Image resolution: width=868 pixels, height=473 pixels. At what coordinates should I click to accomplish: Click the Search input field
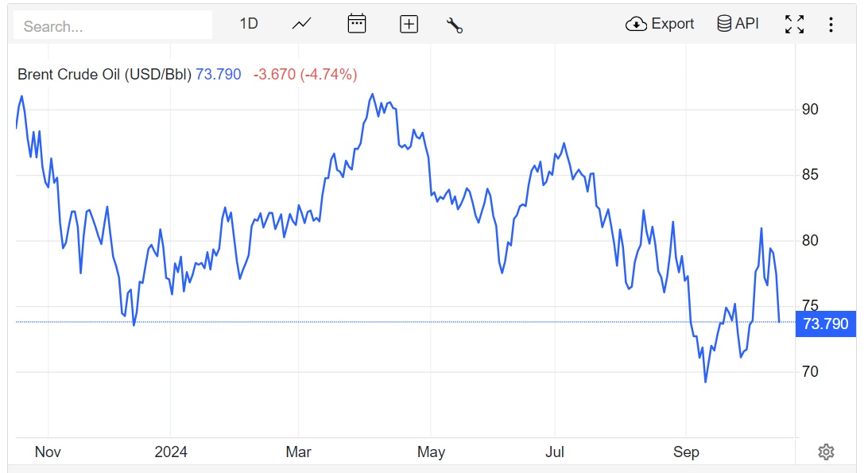point(113,25)
